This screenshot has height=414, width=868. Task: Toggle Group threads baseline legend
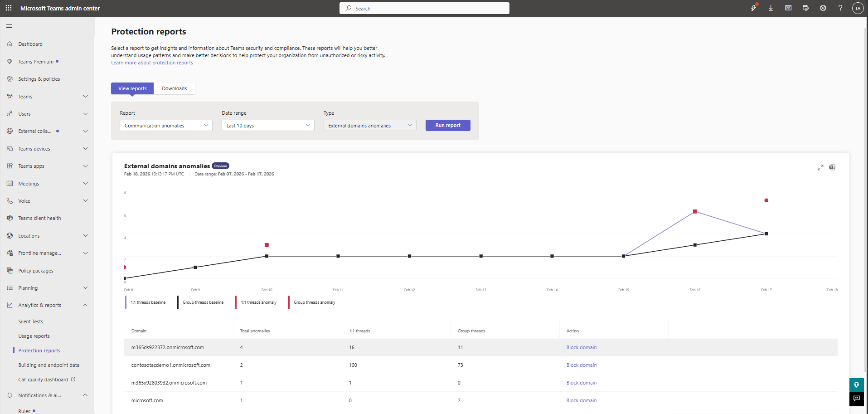(x=201, y=302)
